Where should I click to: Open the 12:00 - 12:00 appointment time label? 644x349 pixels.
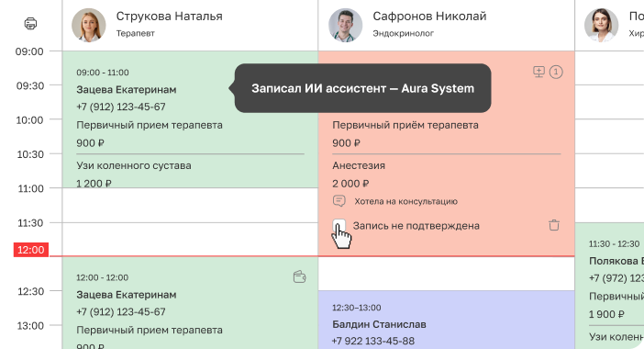pos(102,277)
